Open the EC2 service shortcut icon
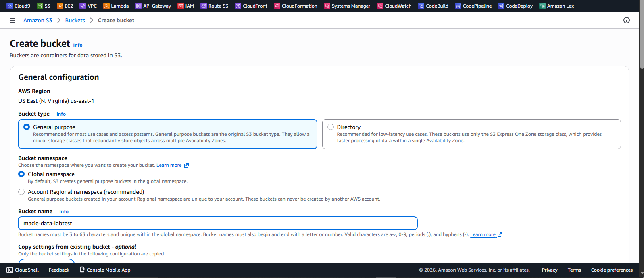This screenshot has height=278, width=644. [x=60, y=6]
